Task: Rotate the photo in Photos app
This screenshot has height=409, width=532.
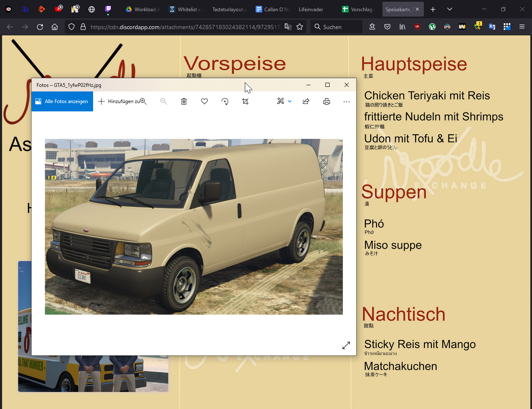Action: coord(225,101)
